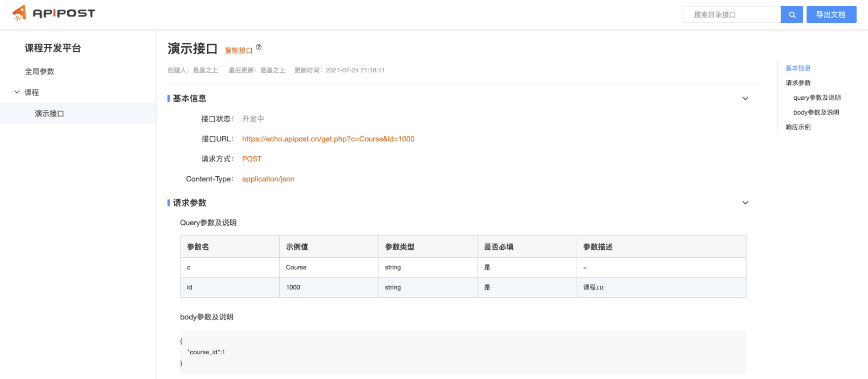Click the 复制接口 link
The image size is (868, 379).
pyautogui.click(x=239, y=50)
